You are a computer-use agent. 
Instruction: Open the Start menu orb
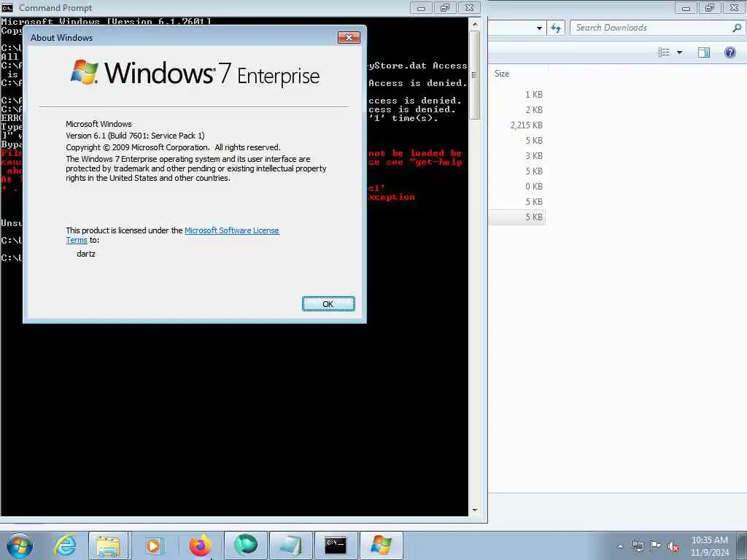pyautogui.click(x=20, y=545)
